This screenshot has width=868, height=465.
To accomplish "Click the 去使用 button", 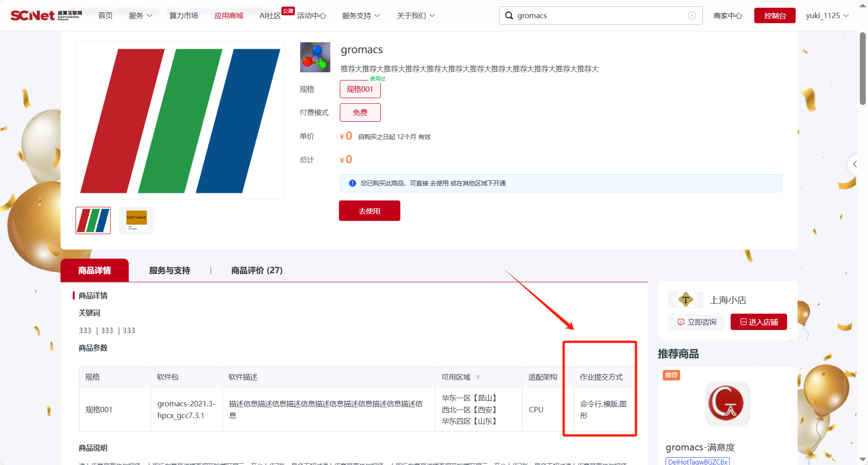I will [369, 211].
